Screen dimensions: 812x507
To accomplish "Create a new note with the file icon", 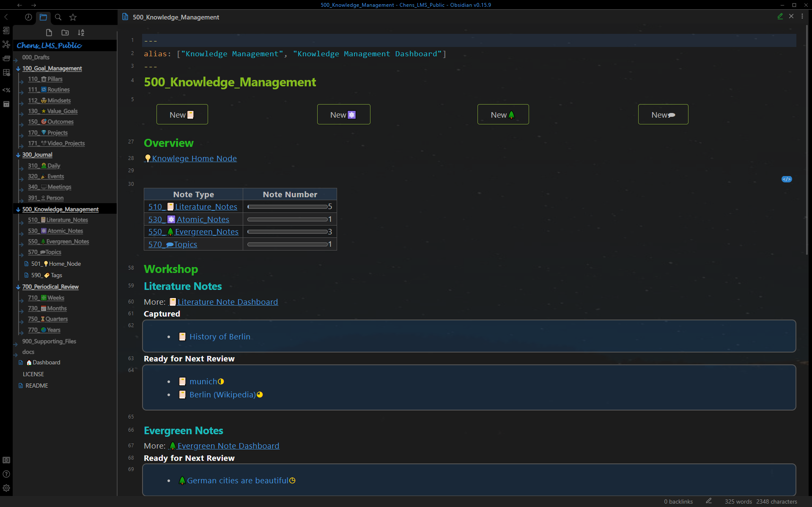I will pyautogui.click(x=49, y=33).
